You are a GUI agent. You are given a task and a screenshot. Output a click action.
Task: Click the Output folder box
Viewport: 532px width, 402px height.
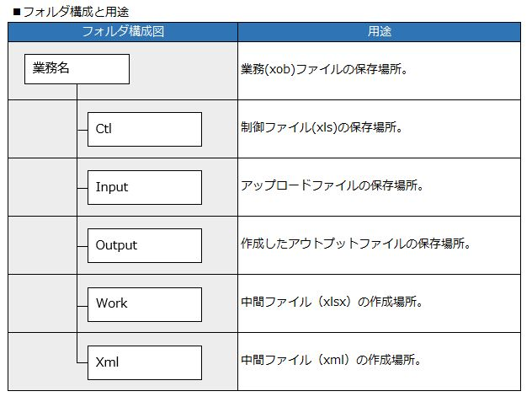(x=145, y=246)
